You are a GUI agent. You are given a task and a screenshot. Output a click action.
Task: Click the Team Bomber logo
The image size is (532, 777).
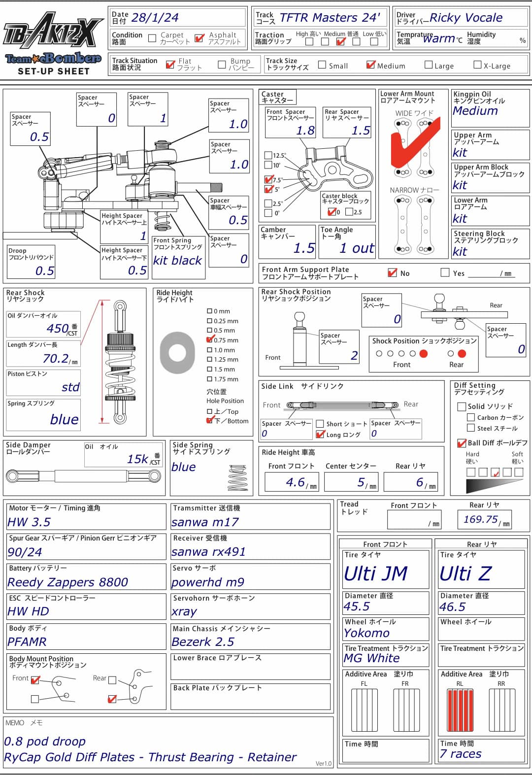[x=53, y=59]
